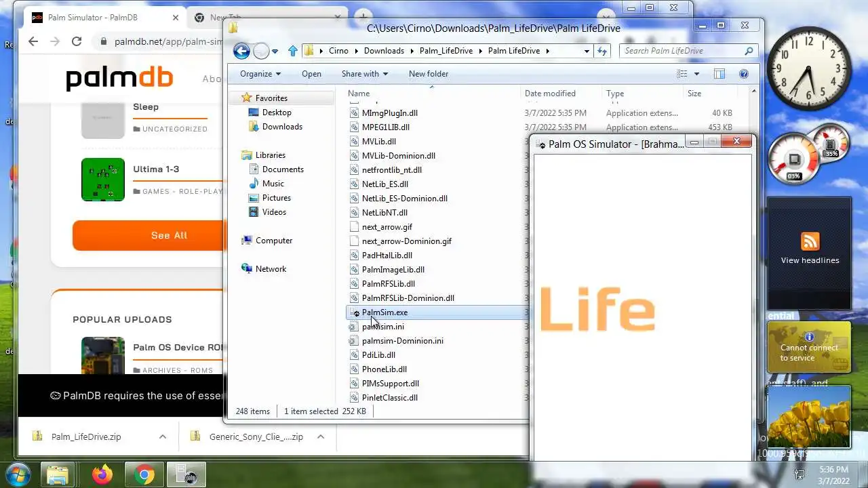This screenshot has height=488, width=868.
Task: Open the Ultima 1-3 link
Action: pyautogui.click(x=156, y=169)
